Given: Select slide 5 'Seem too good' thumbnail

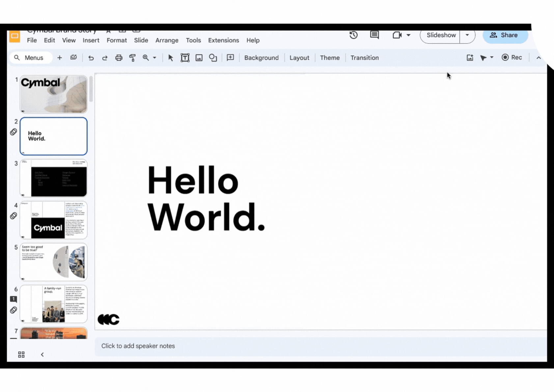Looking at the screenshot, I should pos(53,262).
